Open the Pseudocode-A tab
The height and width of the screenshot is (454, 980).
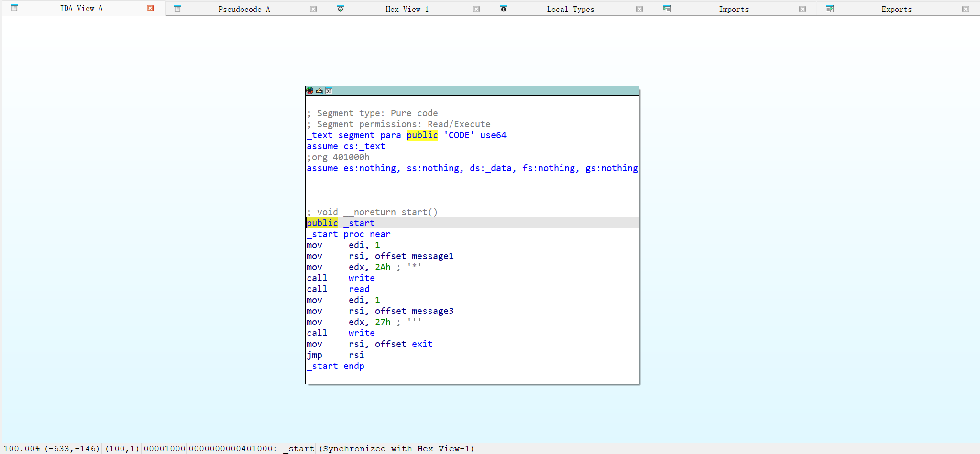(244, 9)
